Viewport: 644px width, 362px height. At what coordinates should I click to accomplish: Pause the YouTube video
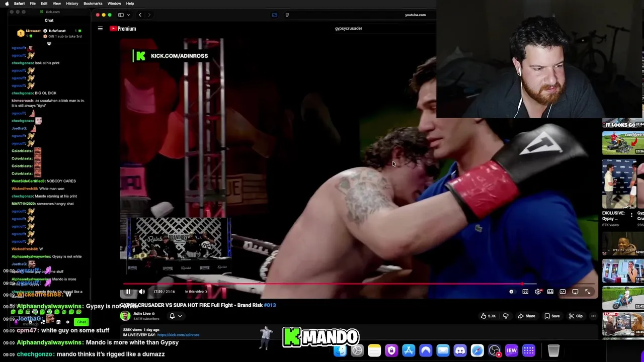point(128,292)
